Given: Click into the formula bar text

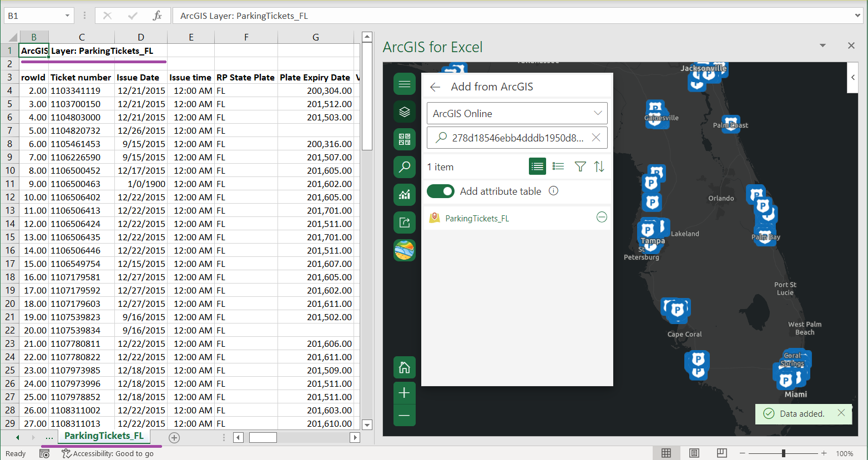Looking at the screenshot, I should click(x=513, y=16).
